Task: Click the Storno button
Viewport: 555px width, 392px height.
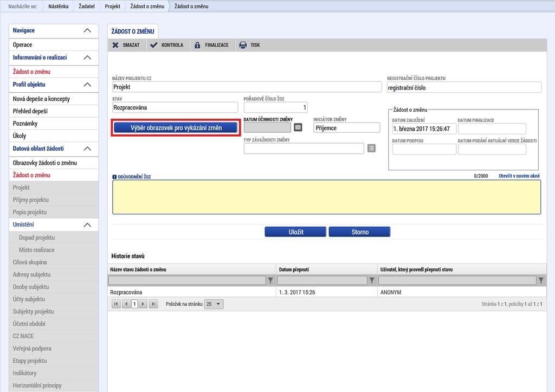Action: pyautogui.click(x=360, y=232)
